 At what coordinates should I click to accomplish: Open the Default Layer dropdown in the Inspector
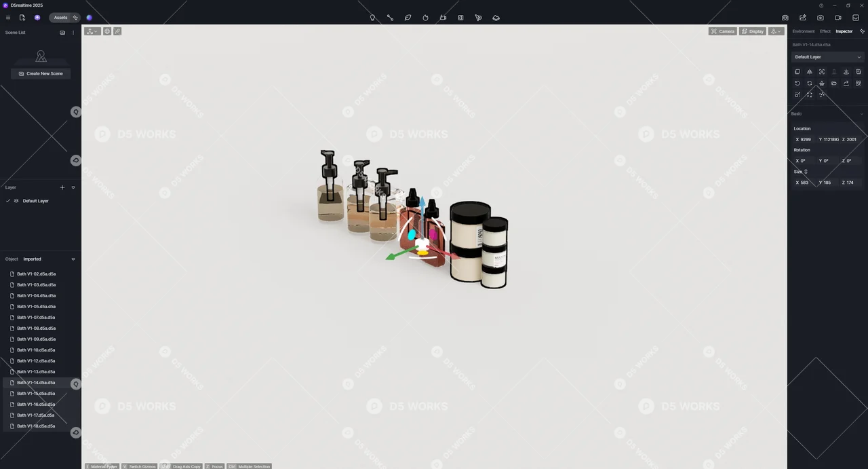[x=827, y=57]
